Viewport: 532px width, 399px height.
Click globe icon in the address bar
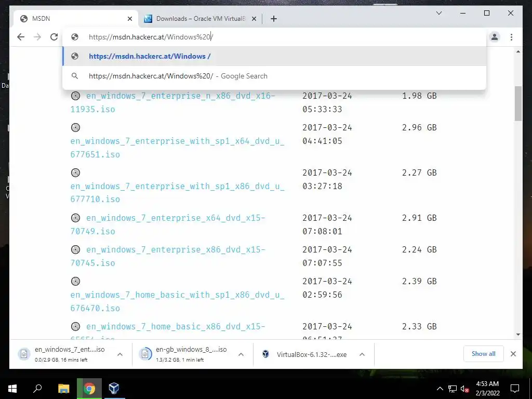tap(75, 37)
